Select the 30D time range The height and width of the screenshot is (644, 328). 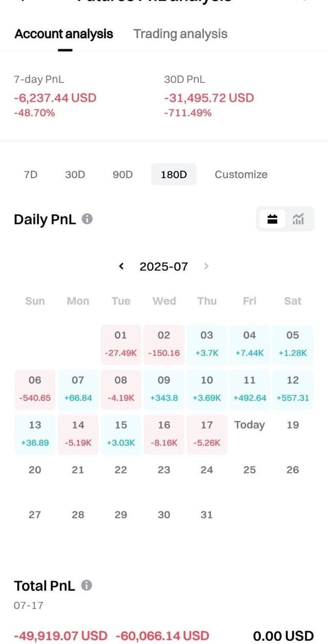(75, 175)
